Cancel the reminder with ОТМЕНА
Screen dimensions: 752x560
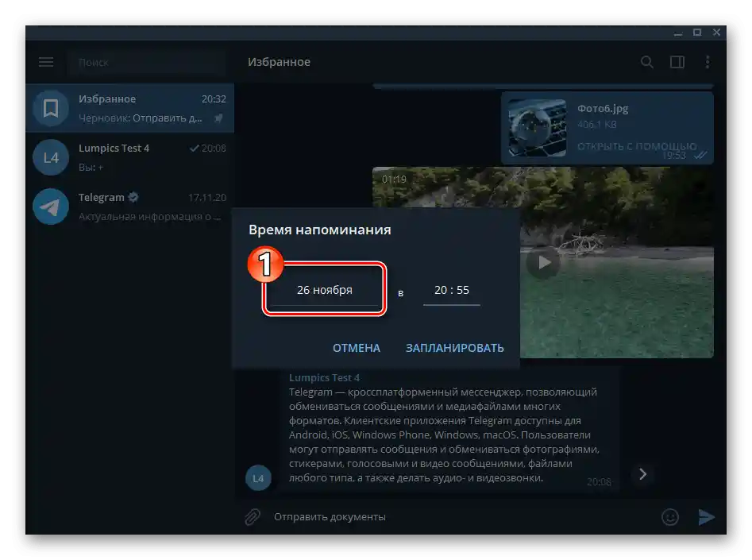tap(356, 347)
